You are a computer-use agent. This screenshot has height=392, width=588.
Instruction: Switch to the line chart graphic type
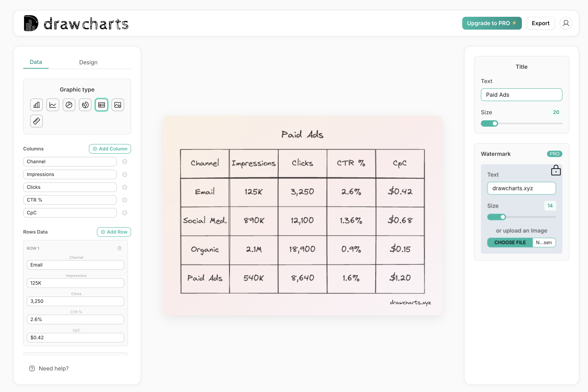click(x=53, y=105)
